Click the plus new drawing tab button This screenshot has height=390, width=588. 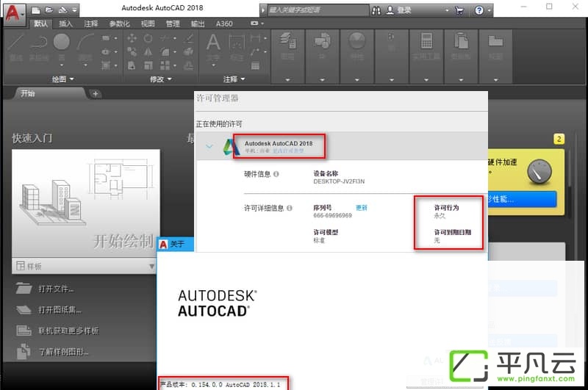pos(96,94)
